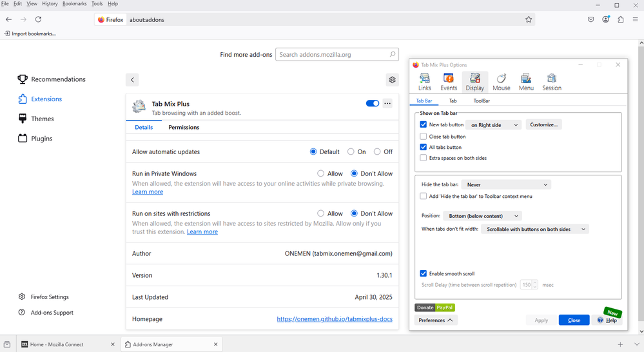
Task: Allow running in Private Windows
Action: pyautogui.click(x=321, y=173)
